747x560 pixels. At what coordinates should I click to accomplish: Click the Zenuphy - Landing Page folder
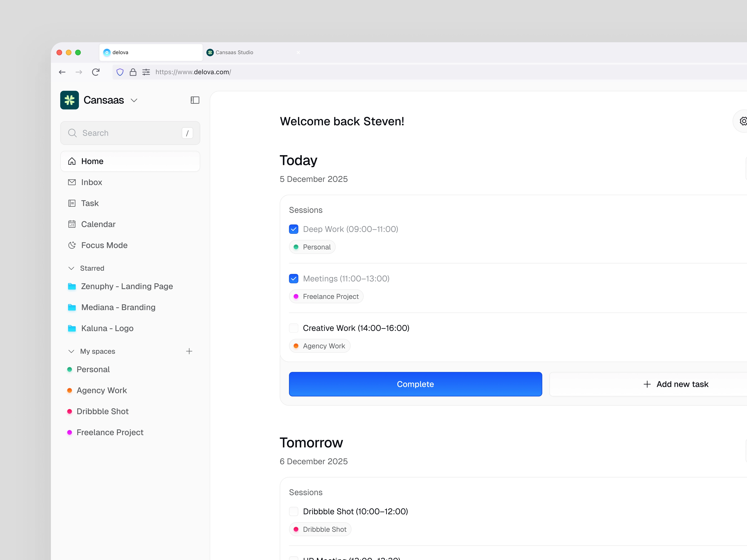click(x=127, y=287)
